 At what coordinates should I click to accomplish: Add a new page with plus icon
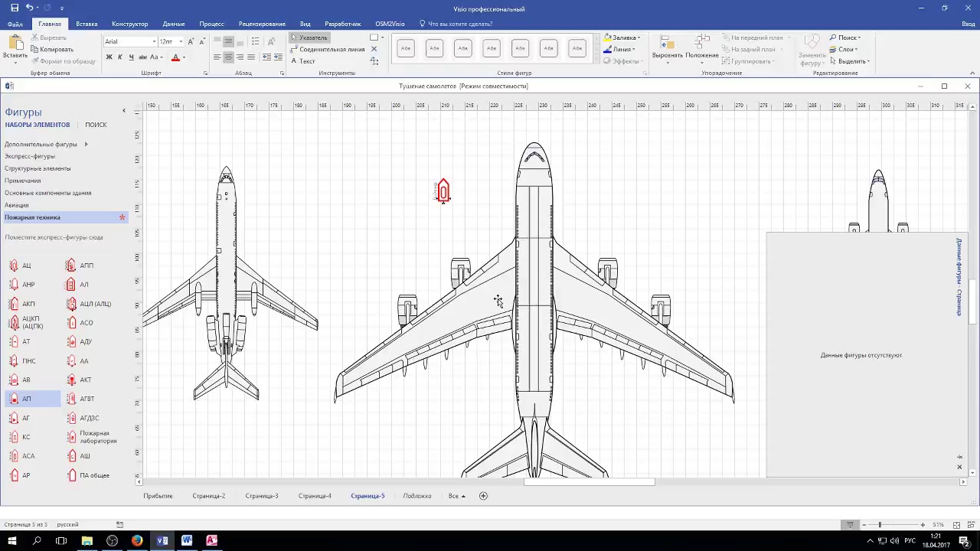483,496
